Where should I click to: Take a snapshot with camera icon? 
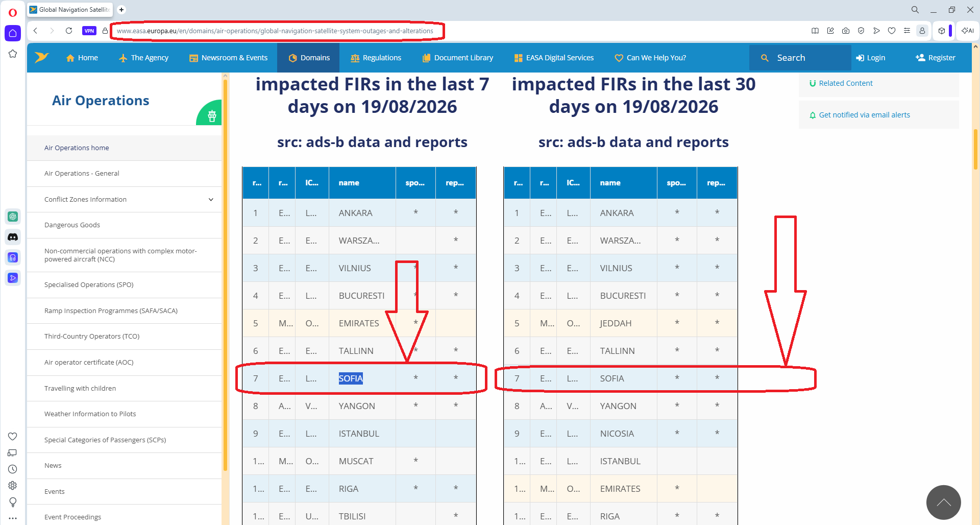click(x=846, y=31)
